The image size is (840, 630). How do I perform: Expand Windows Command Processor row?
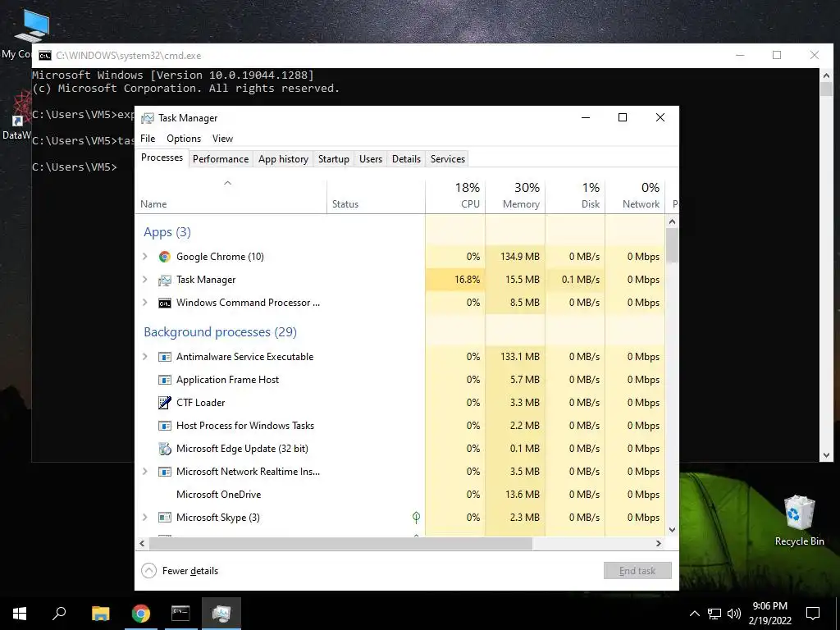pos(144,303)
